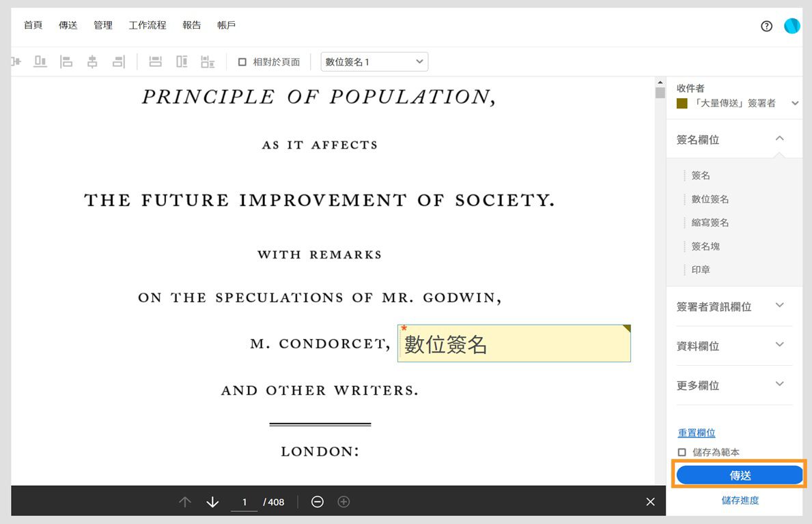Click the vertical scrollbar thumb
Viewport: 812px width, 524px height.
click(660, 93)
